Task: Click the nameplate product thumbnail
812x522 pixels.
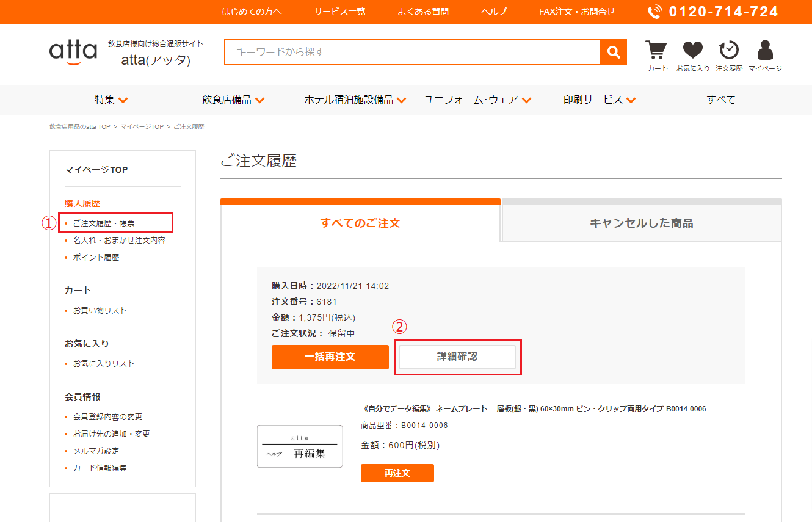Action: click(x=300, y=446)
